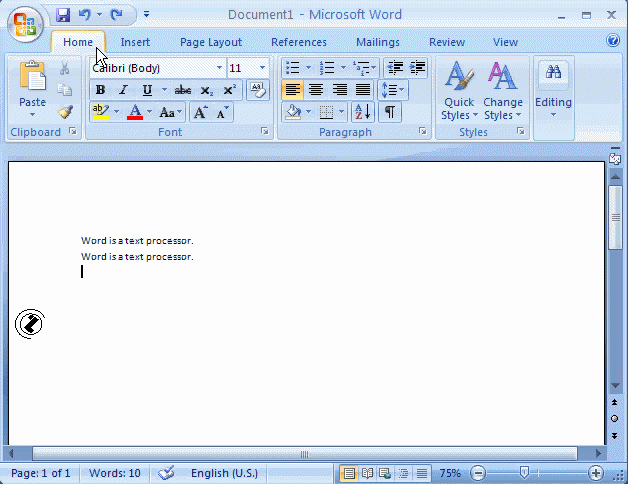Decrease paragraph indent
The image size is (628, 484).
(x=395, y=68)
